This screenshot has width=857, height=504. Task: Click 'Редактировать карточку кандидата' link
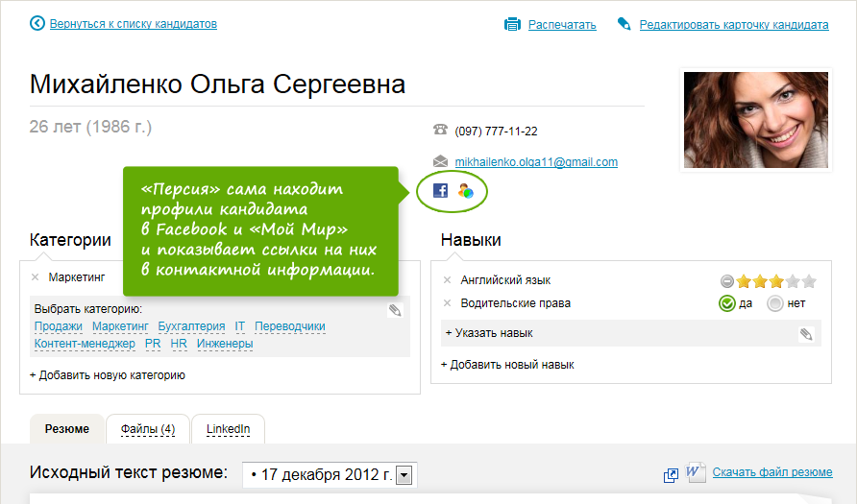pos(734,25)
